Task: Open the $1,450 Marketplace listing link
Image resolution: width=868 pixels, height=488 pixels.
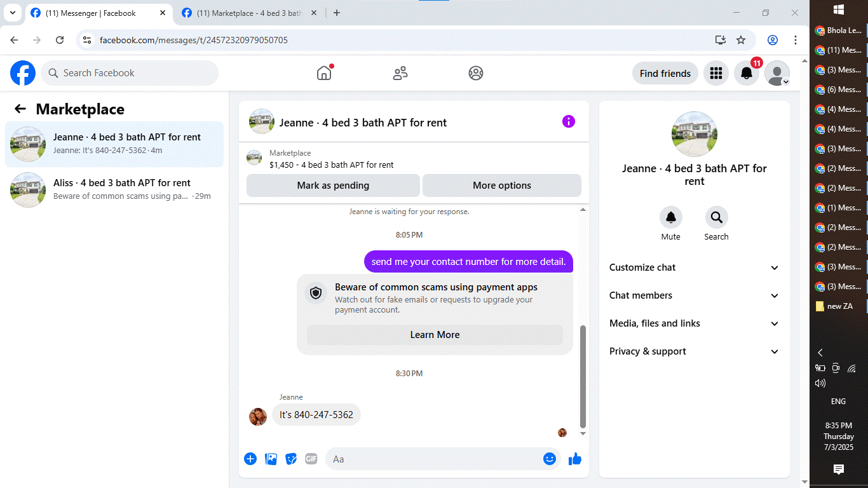Action: (332, 165)
